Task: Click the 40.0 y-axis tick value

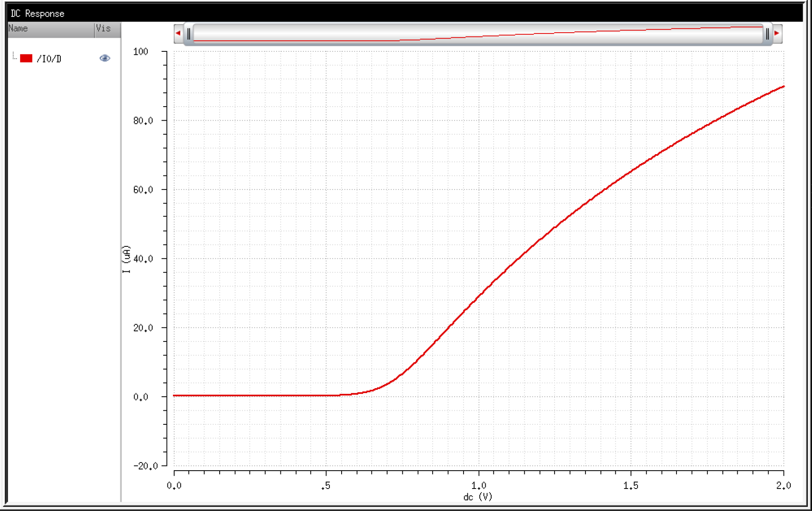Action: (x=143, y=259)
